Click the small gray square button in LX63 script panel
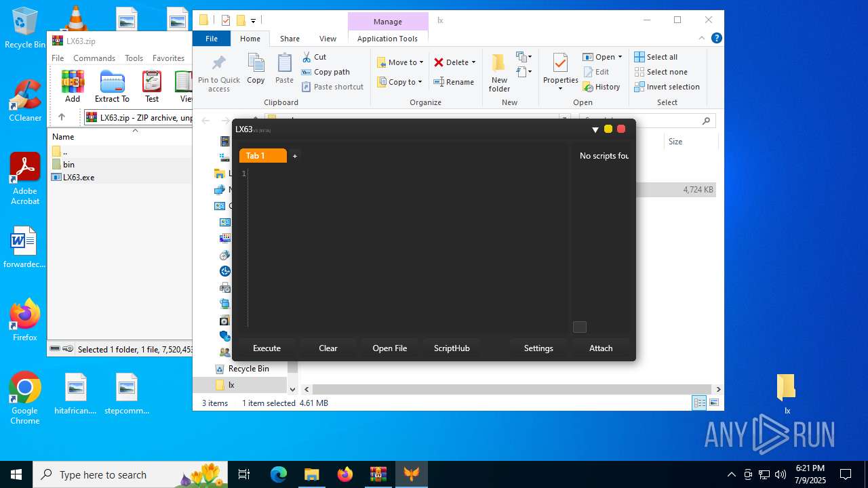The height and width of the screenshot is (488, 868). click(580, 327)
